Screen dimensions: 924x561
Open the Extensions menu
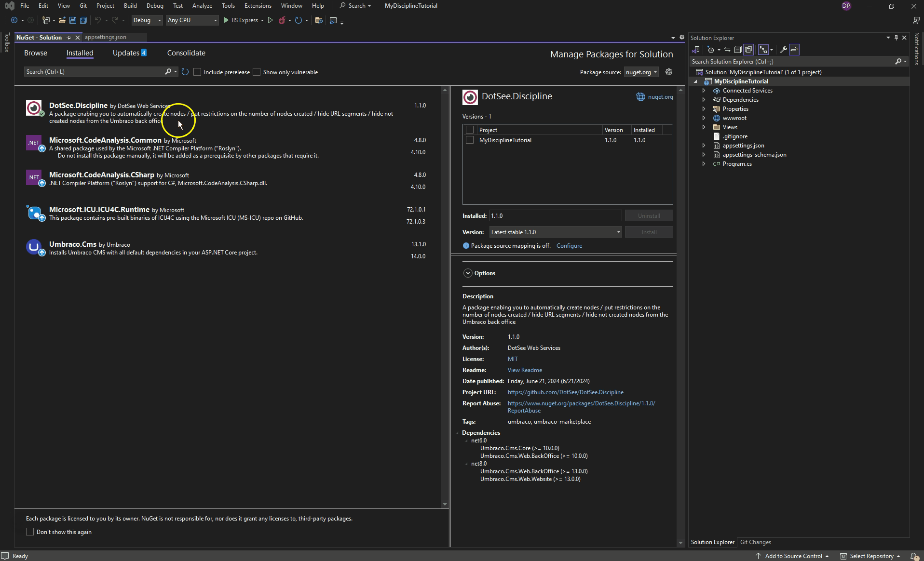pyautogui.click(x=258, y=6)
